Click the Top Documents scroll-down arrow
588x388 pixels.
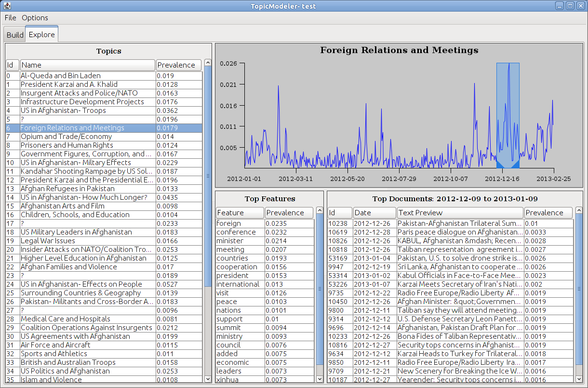(x=579, y=379)
